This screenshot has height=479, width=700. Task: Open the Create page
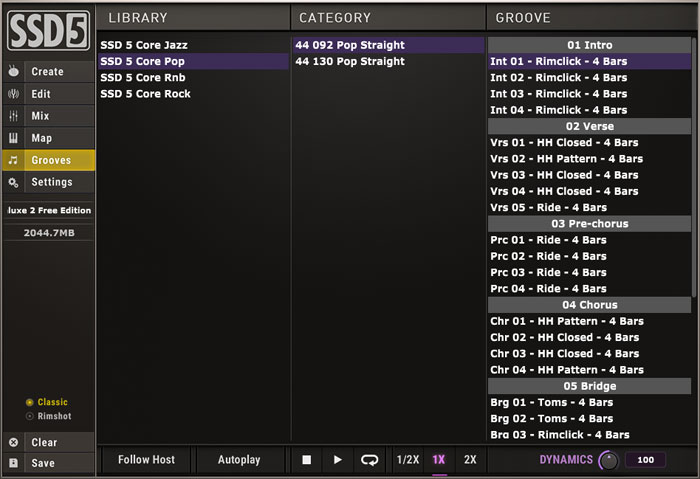tap(49, 71)
